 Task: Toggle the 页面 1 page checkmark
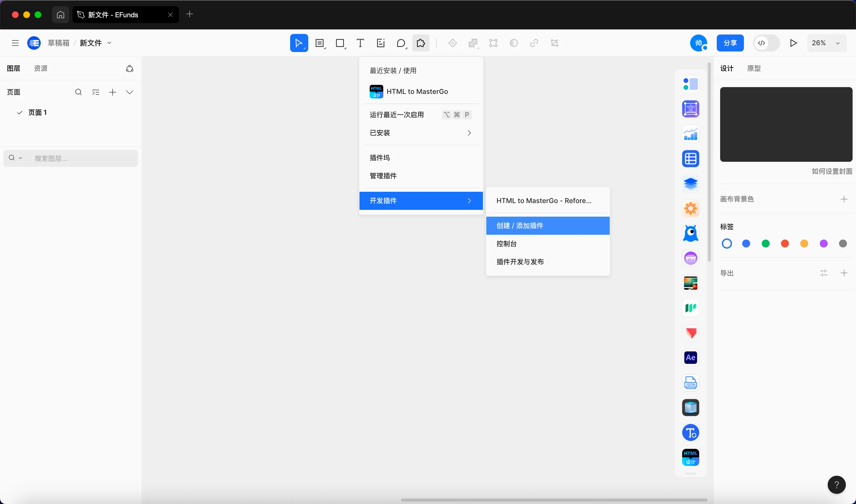point(20,112)
